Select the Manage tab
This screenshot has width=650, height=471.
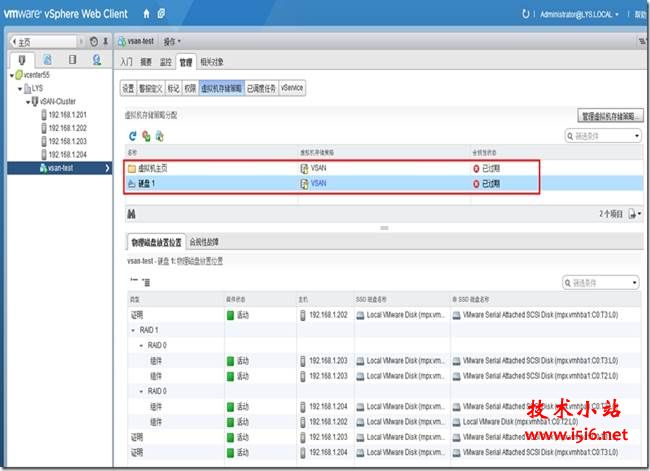click(186, 62)
